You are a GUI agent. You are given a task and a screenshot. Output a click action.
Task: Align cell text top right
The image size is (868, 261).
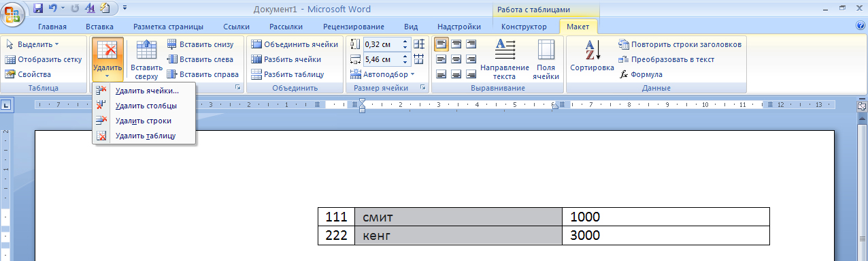[x=471, y=44]
